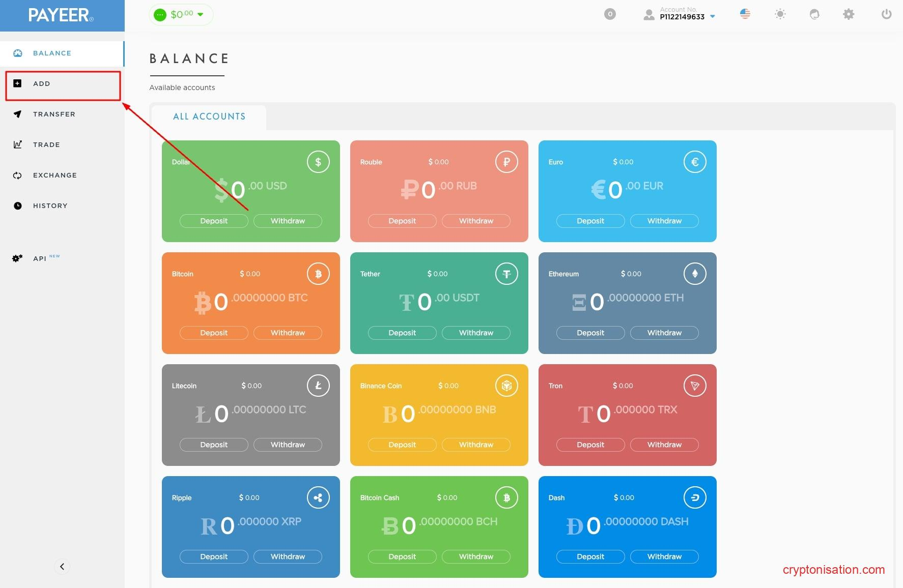Click Withdraw on the Euro card
The width and height of the screenshot is (903, 588).
coord(664,221)
